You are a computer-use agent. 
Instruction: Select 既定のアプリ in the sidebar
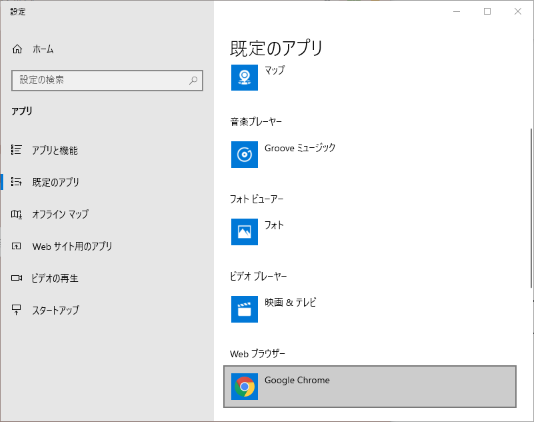coord(56,182)
